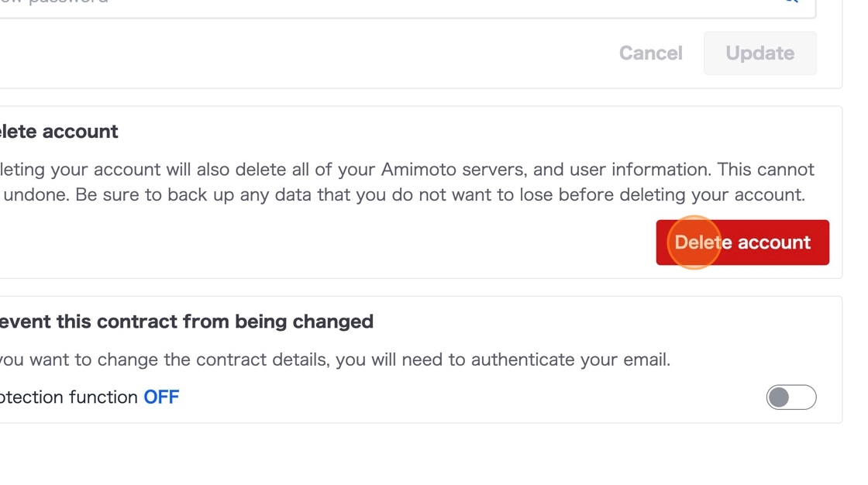Click the email authentication description text

(333, 360)
